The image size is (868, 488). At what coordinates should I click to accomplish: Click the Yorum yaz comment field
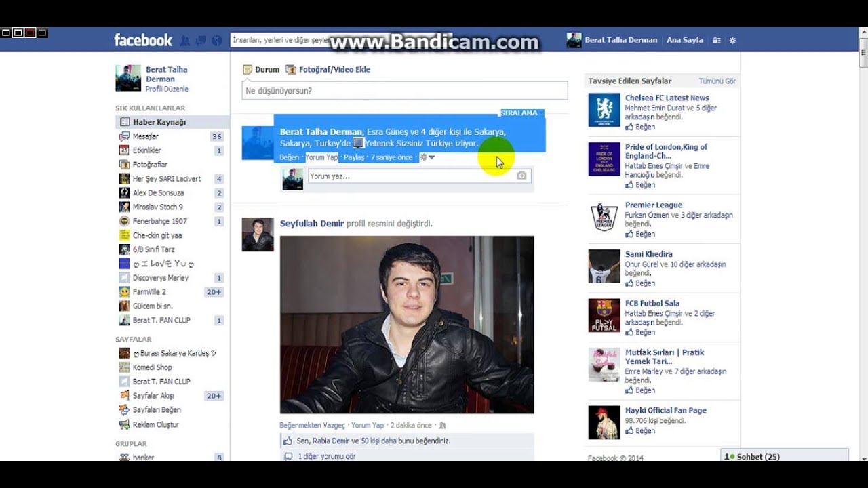[x=419, y=176]
